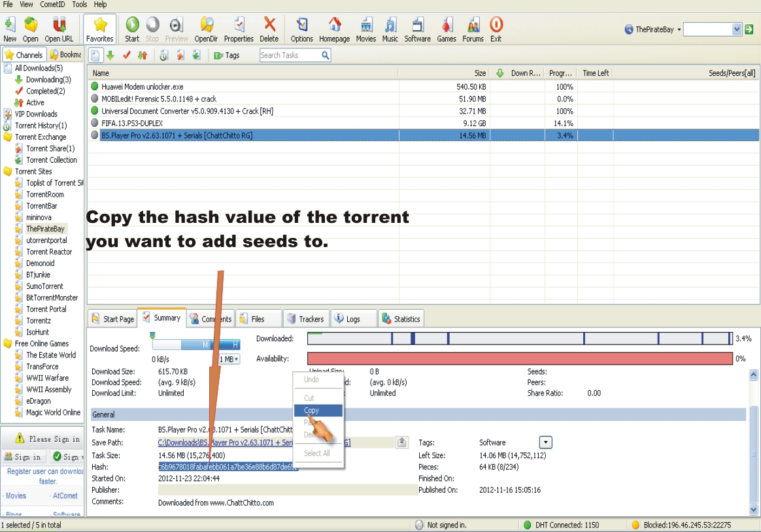Viewport: 761px width, 532px height.
Task: Select Downloading(3) in tree
Action: (x=48, y=80)
